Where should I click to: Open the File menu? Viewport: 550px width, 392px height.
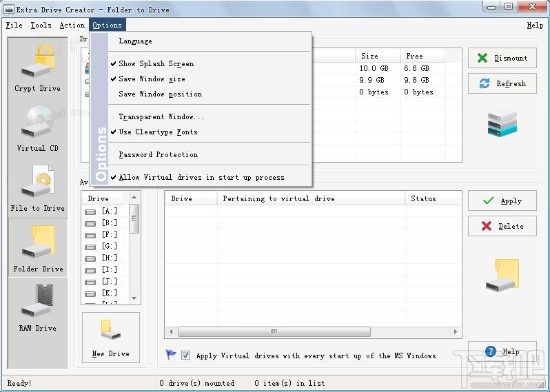(14, 25)
